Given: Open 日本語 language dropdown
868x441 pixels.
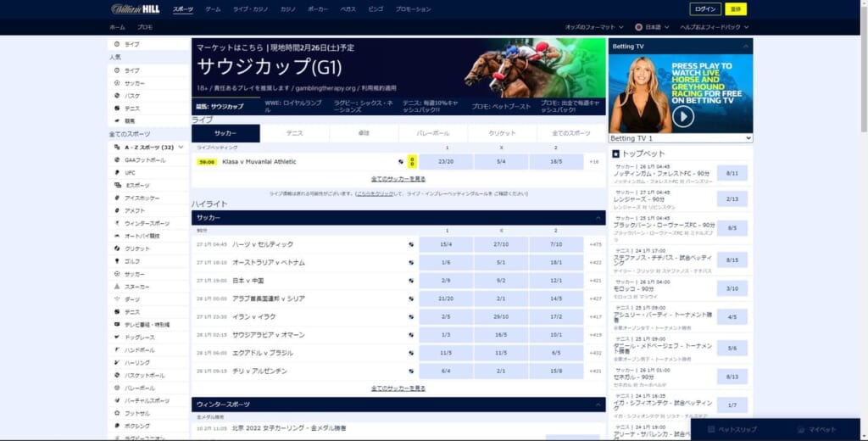Looking at the screenshot, I should tap(652, 27).
